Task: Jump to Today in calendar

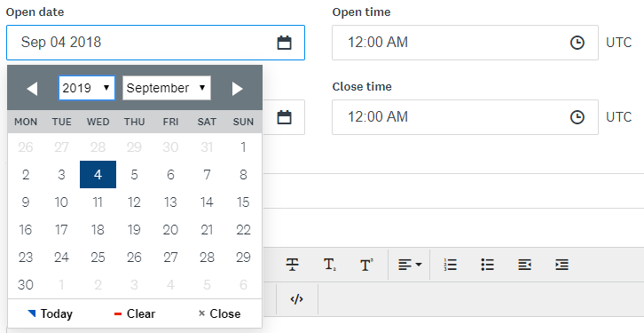Action: click(x=50, y=314)
